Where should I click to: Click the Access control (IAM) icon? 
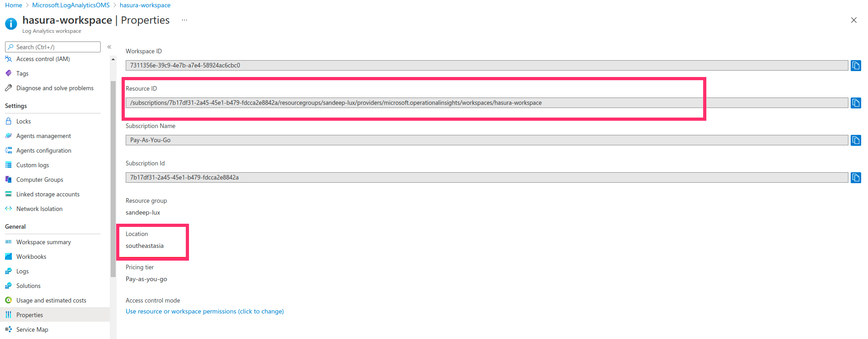click(x=8, y=59)
